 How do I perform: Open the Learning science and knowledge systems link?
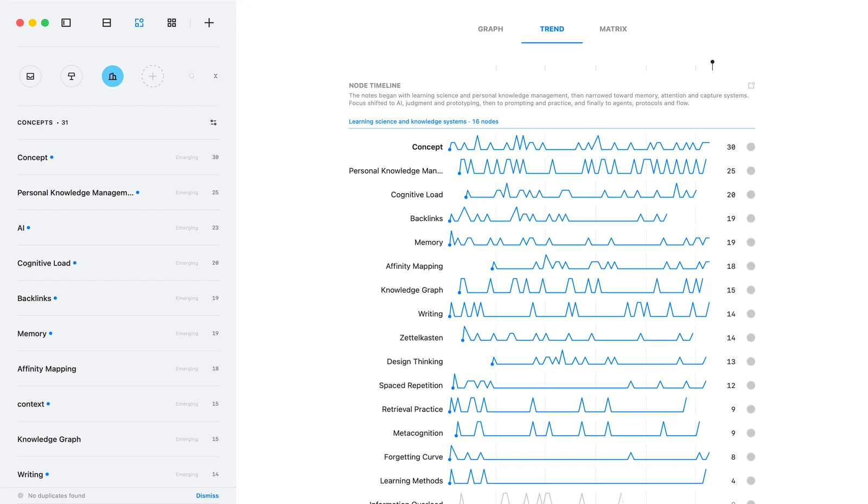424,122
